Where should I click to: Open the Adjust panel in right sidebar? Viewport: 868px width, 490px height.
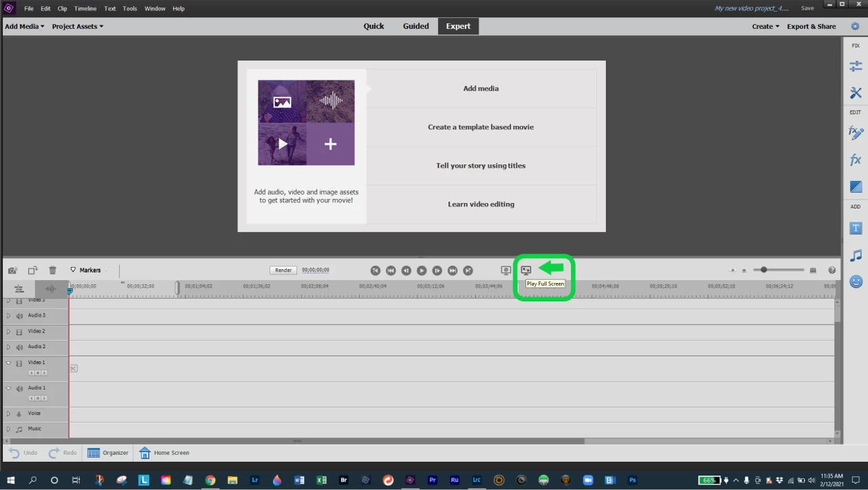[856, 66]
